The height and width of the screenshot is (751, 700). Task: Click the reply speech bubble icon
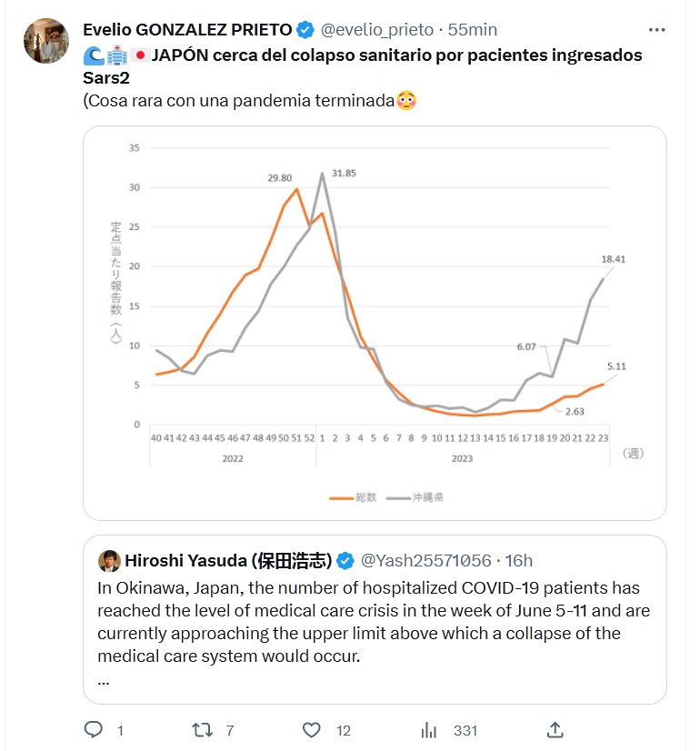pyautogui.click(x=94, y=729)
